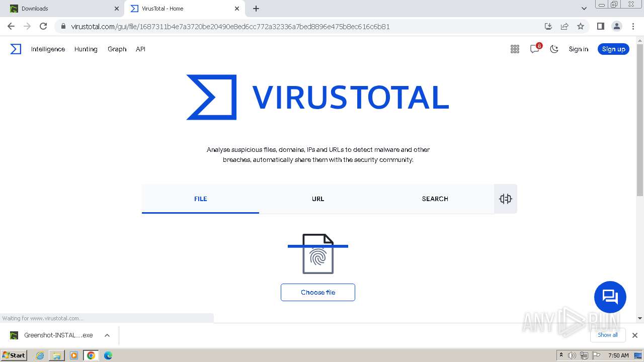Screen dimensions: 644x362
Task: Select the FILE tab
Action: [x=200, y=199]
